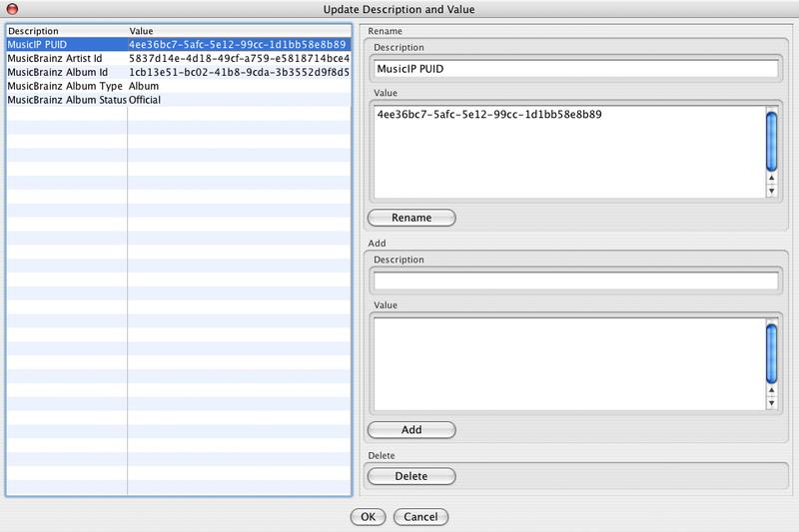Click the value 5837d14e-4d18-49cf-a759-e5818714bce4

pos(239,58)
